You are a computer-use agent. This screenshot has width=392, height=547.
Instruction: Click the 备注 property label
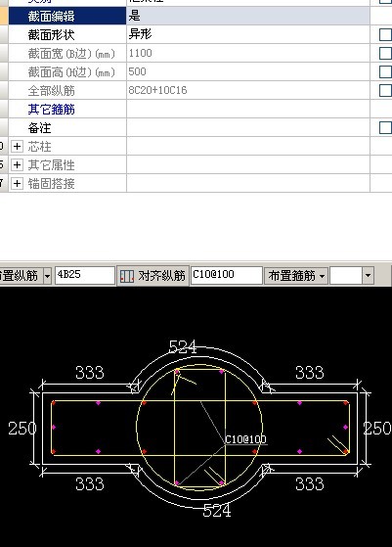coord(39,127)
